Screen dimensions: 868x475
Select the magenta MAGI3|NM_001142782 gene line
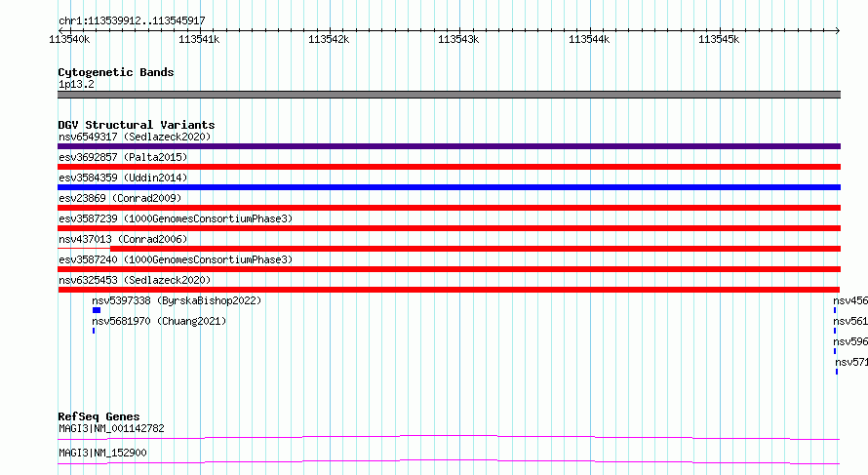(449, 437)
